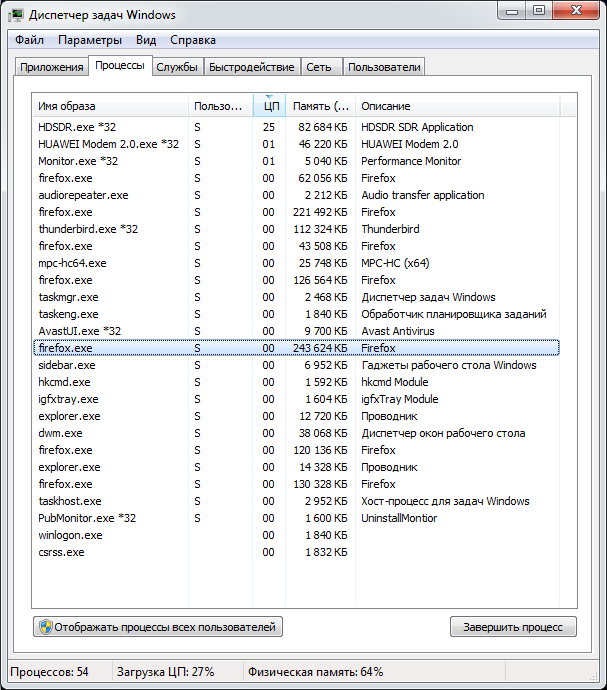Click the ЦП column header with sort arrow
607x690 pixels.
click(269, 106)
